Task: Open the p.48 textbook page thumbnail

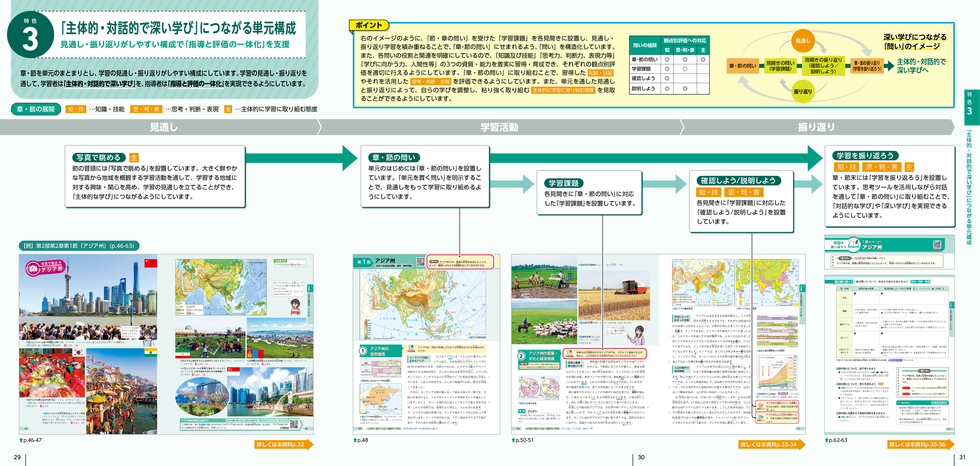Action: pyautogui.click(x=426, y=345)
